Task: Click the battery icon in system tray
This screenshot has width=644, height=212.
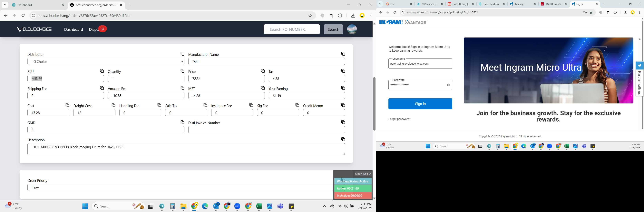Action: pos(352,206)
